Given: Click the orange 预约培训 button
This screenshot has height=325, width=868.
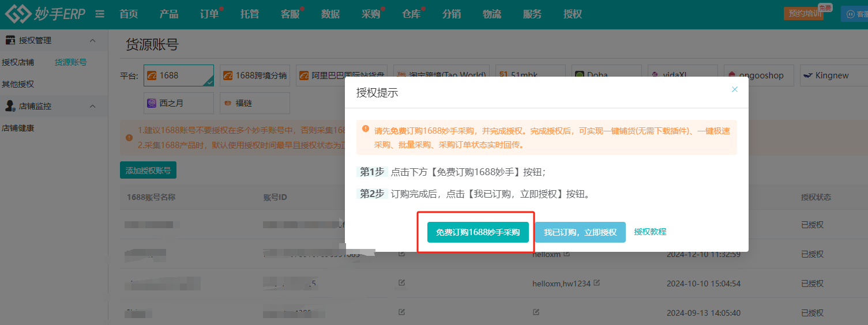Looking at the screenshot, I should [x=803, y=13].
